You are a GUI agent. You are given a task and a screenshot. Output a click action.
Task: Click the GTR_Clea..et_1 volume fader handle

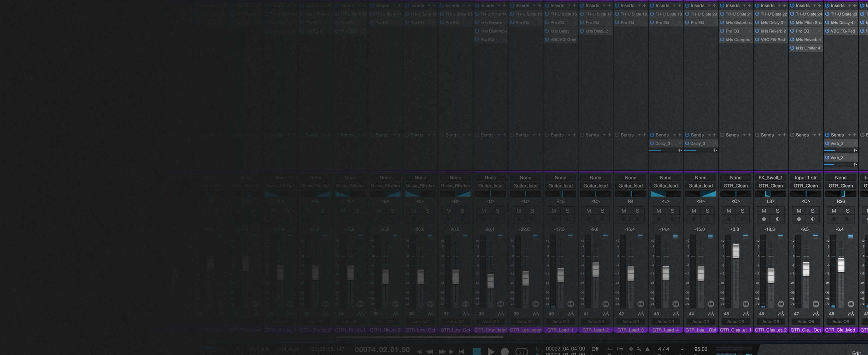pos(736,251)
